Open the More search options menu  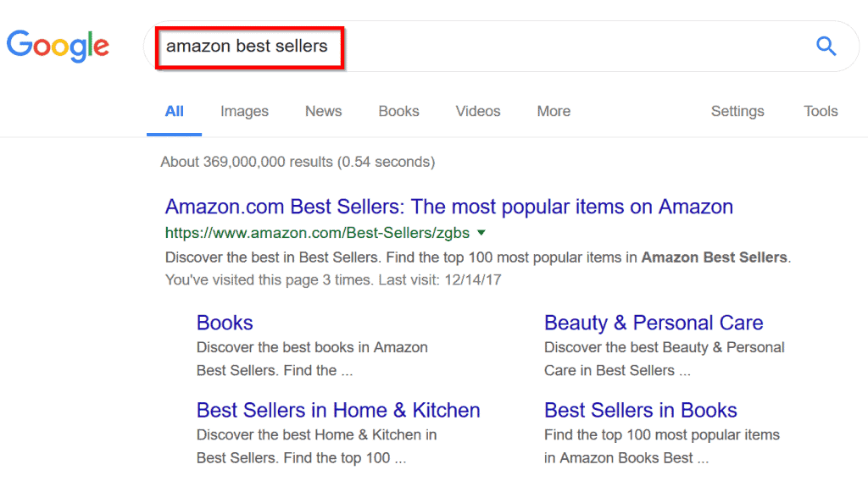pyautogui.click(x=554, y=111)
